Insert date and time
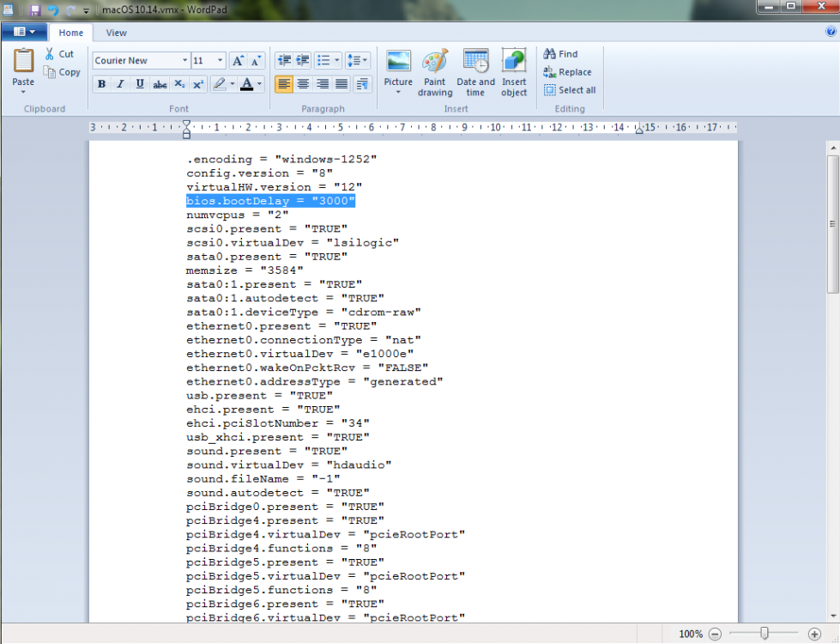 coord(475,73)
